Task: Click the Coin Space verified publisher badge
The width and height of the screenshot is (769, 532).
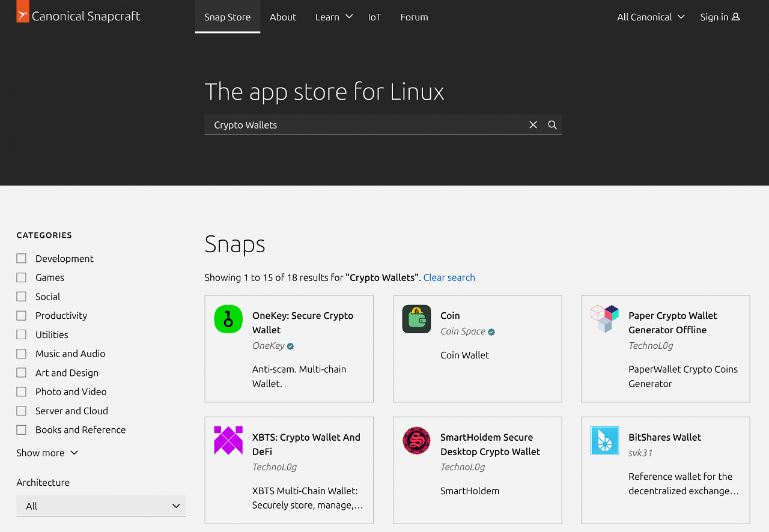Action: coord(491,331)
